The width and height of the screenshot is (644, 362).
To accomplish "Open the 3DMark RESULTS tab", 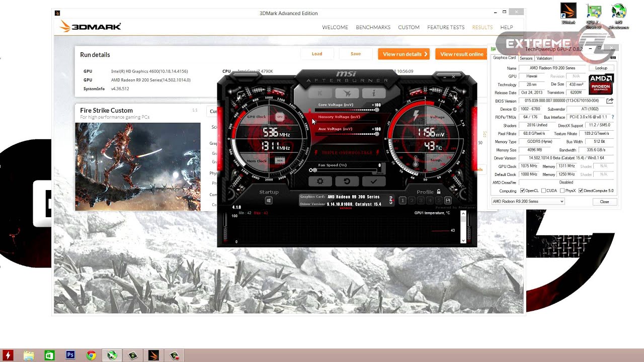I will tap(482, 27).
